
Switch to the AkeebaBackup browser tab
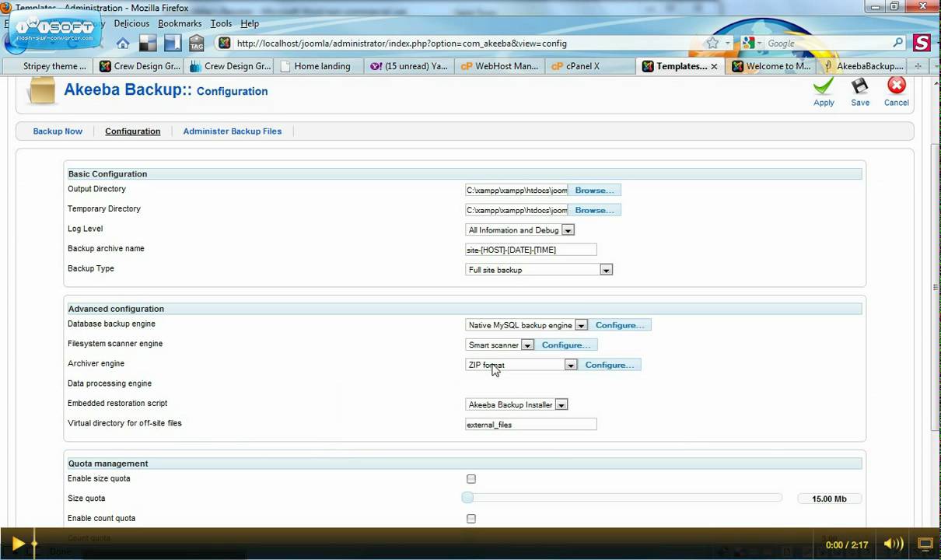click(x=863, y=66)
